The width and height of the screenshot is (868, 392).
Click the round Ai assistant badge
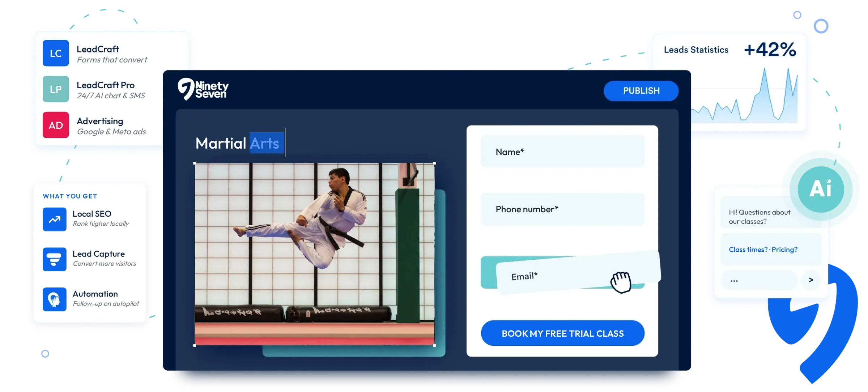tap(821, 189)
